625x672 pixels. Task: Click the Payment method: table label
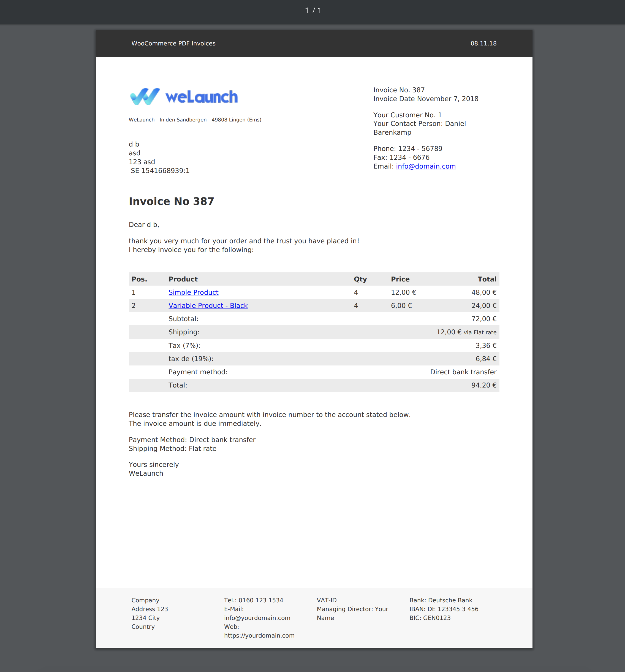click(198, 372)
